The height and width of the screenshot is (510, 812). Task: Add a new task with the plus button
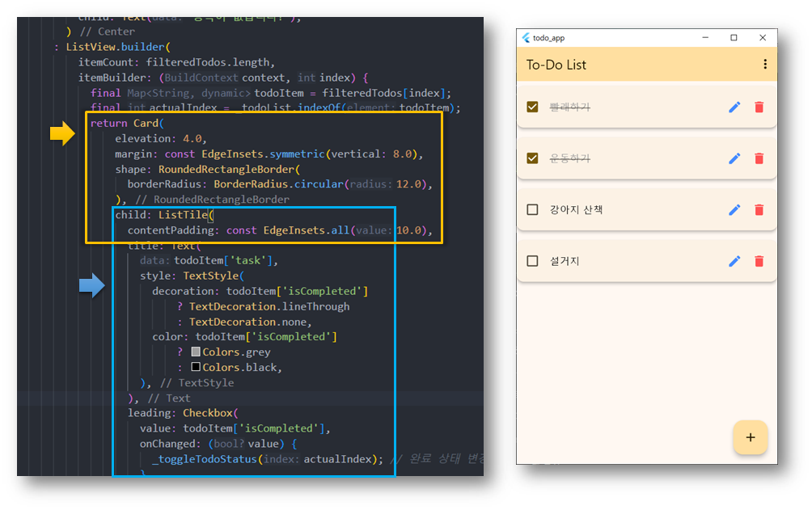751,437
